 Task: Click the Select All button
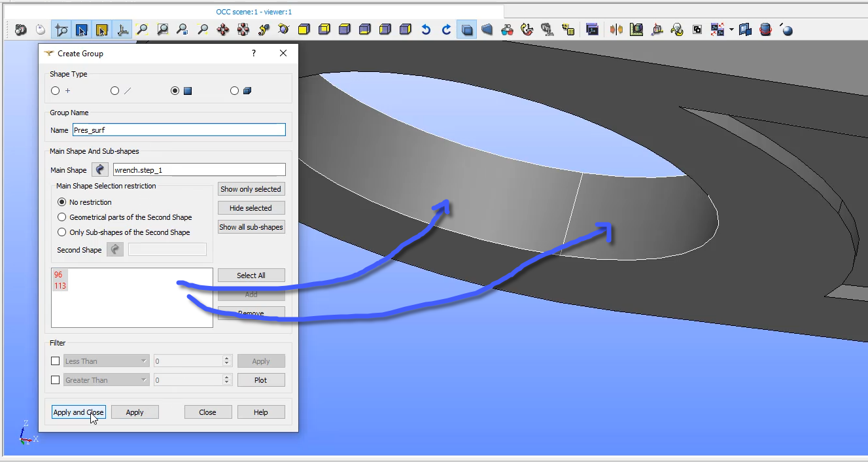251,275
